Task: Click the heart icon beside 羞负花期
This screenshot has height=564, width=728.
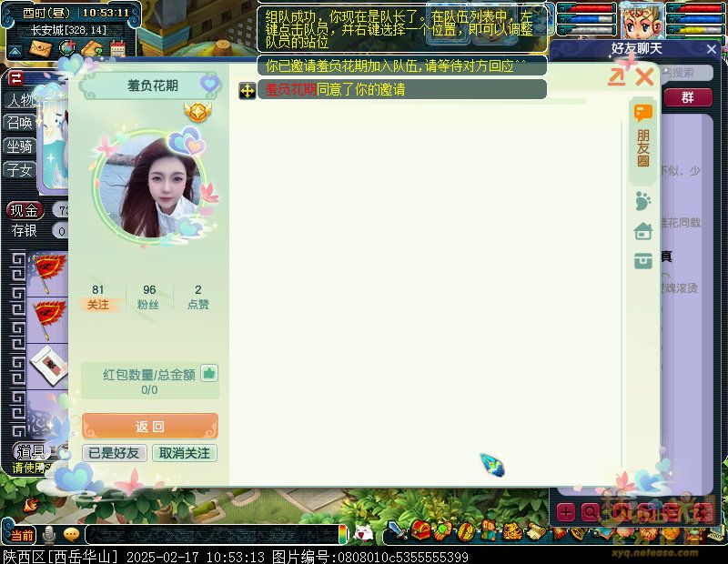Action: (x=209, y=84)
